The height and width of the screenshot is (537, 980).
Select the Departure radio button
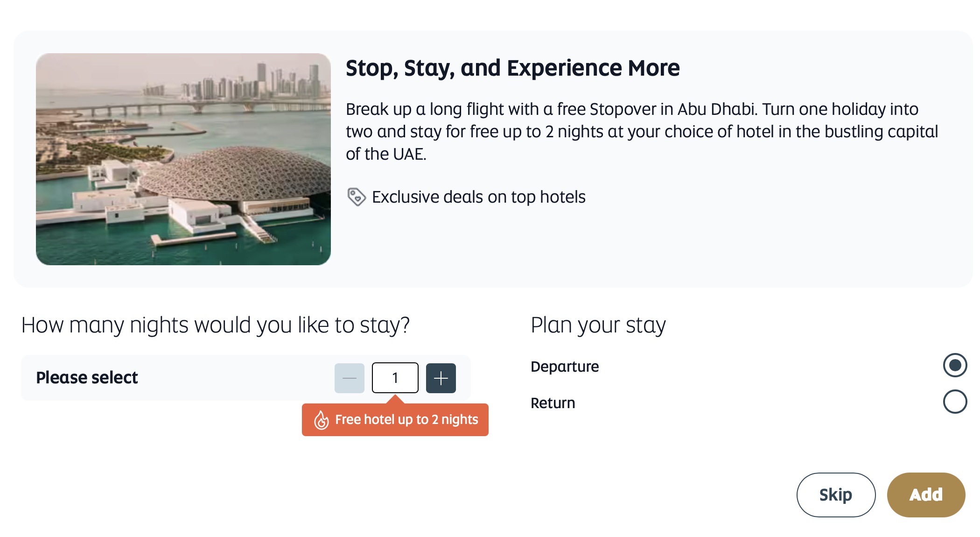[x=955, y=365]
